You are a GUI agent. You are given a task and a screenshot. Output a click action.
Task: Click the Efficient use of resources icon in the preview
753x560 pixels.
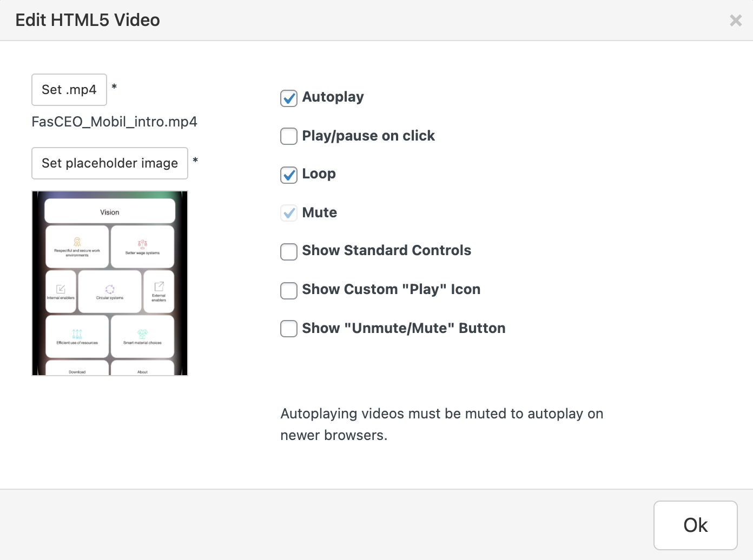coord(77,334)
